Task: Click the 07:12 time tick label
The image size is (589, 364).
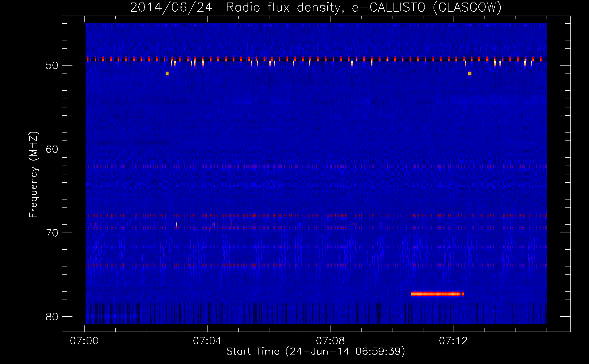Action: click(x=454, y=341)
